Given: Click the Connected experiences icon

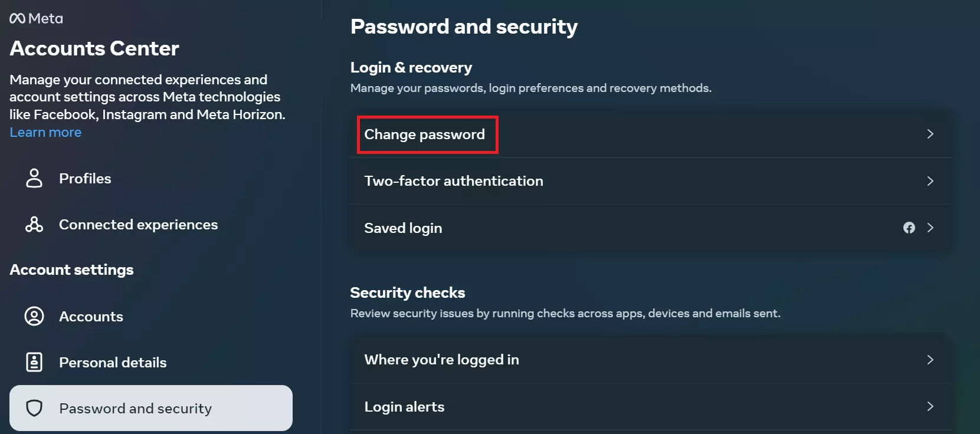Looking at the screenshot, I should click(34, 225).
